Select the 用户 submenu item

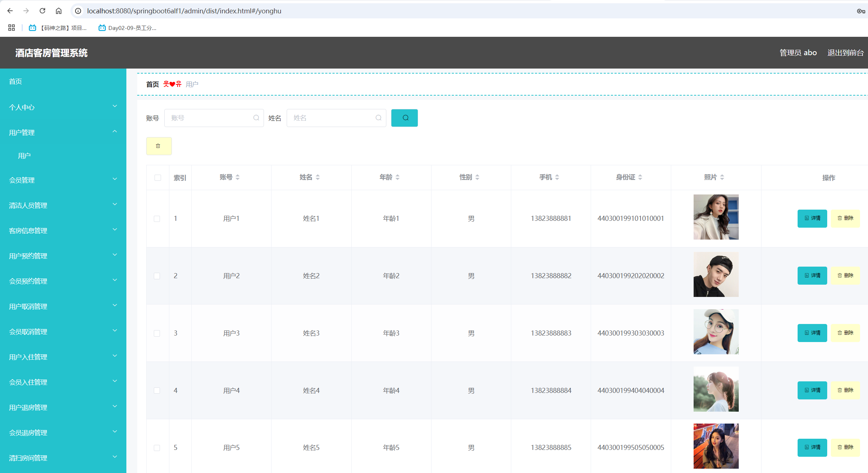click(x=25, y=156)
